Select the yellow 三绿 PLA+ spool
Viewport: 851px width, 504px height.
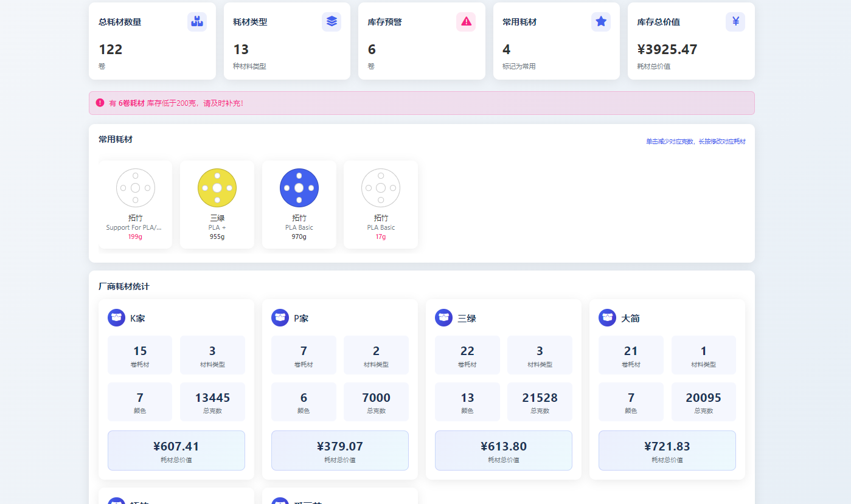217,188
